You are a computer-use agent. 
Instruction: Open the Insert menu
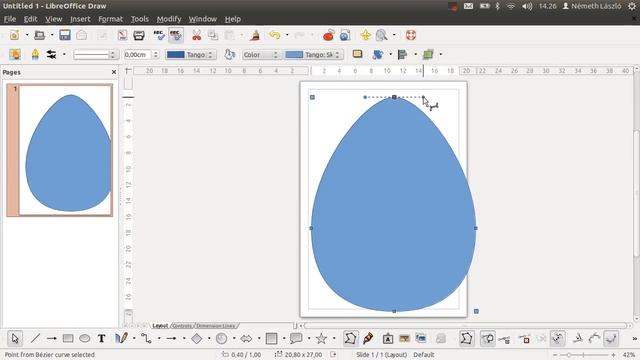click(x=80, y=19)
